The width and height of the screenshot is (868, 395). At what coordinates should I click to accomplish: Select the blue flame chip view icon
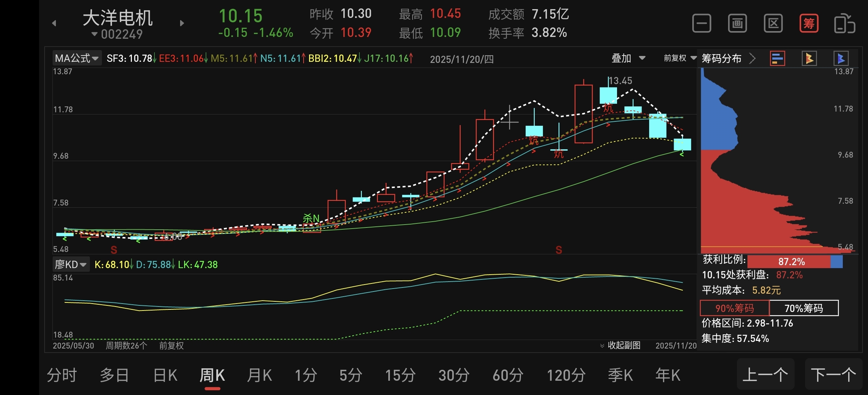pyautogui.click(x=841, y=59)
